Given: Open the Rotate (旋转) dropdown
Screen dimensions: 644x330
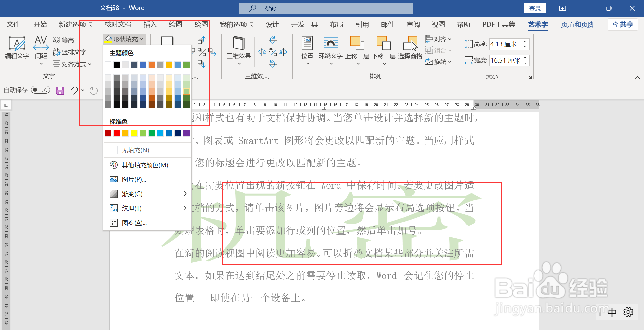Looking at the screenshot, I should [438, 62].
